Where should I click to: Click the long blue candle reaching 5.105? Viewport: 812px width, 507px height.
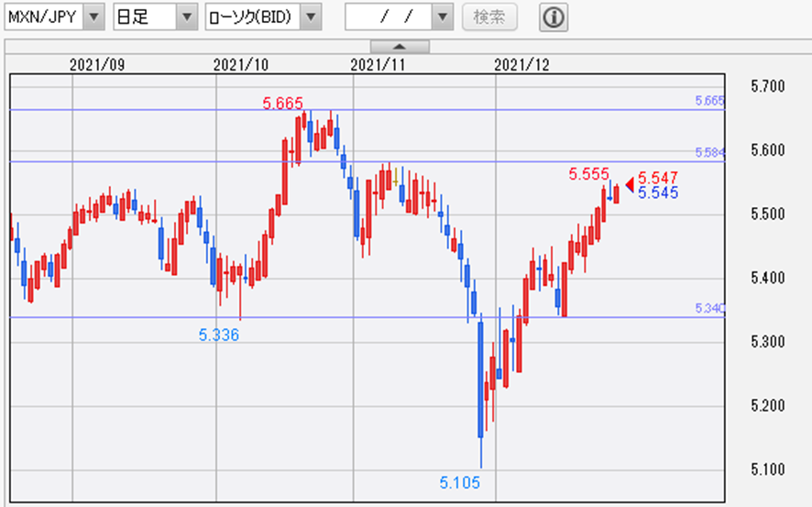pos(480,391)
